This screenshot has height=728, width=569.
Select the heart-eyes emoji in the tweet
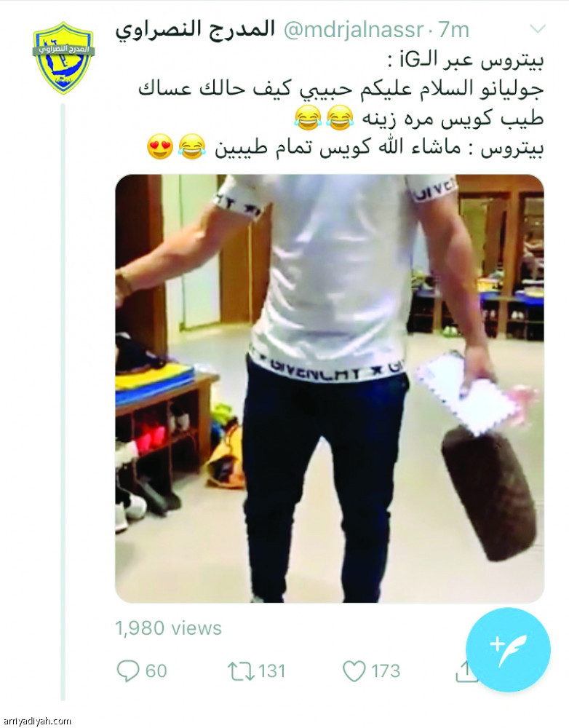point(160,147)
